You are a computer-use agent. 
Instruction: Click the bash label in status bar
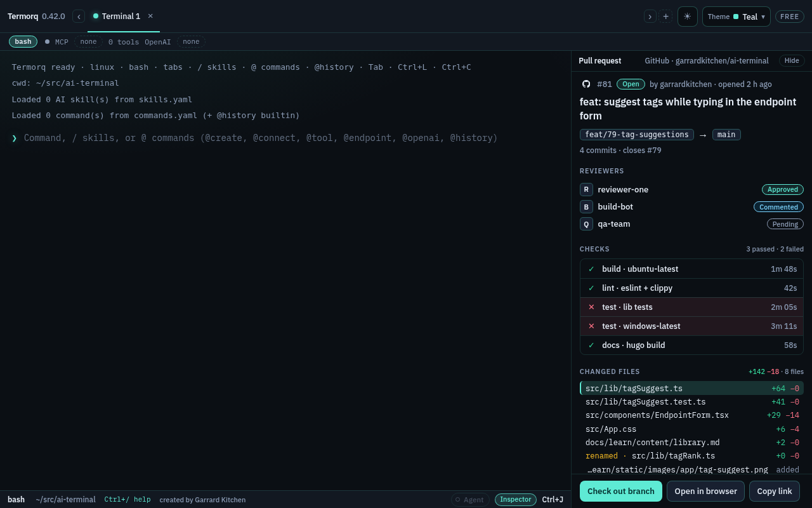click(x=16, y=500)
